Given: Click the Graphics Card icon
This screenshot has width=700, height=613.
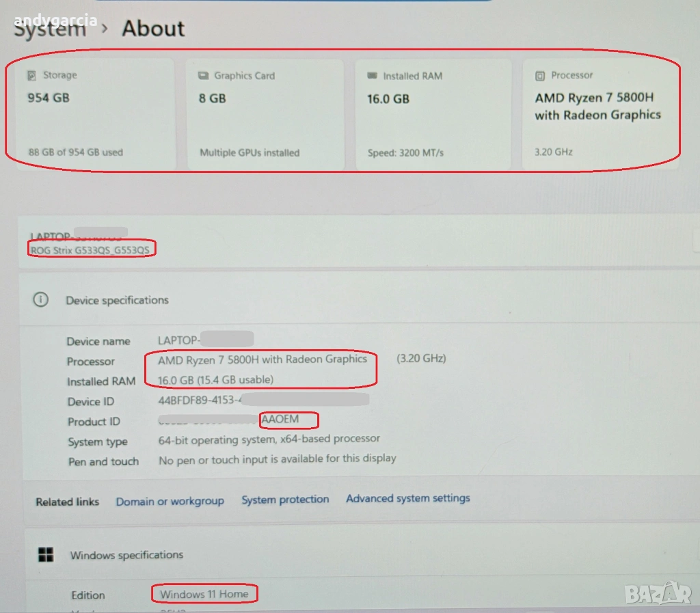Looking at the screenshot, I should [203, 76].
